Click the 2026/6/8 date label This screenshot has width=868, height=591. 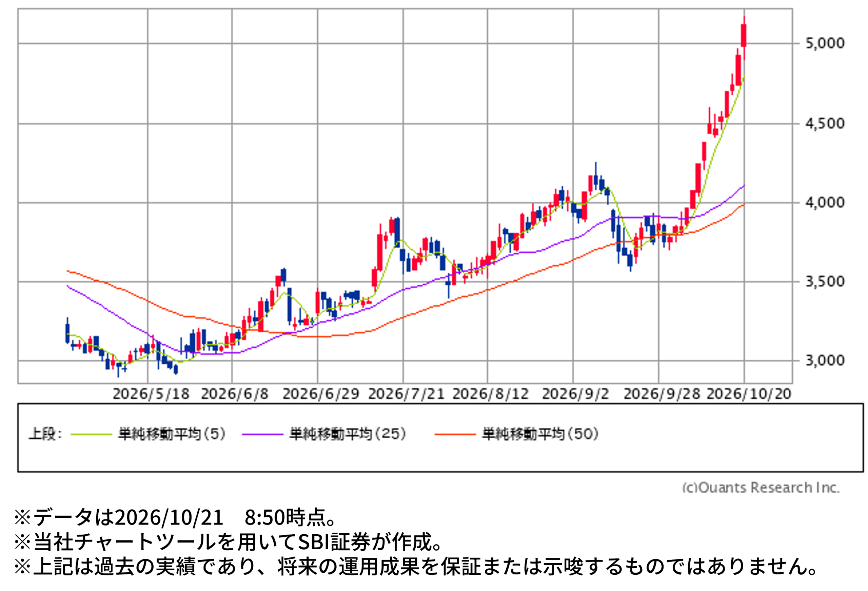tap(235, 394)
